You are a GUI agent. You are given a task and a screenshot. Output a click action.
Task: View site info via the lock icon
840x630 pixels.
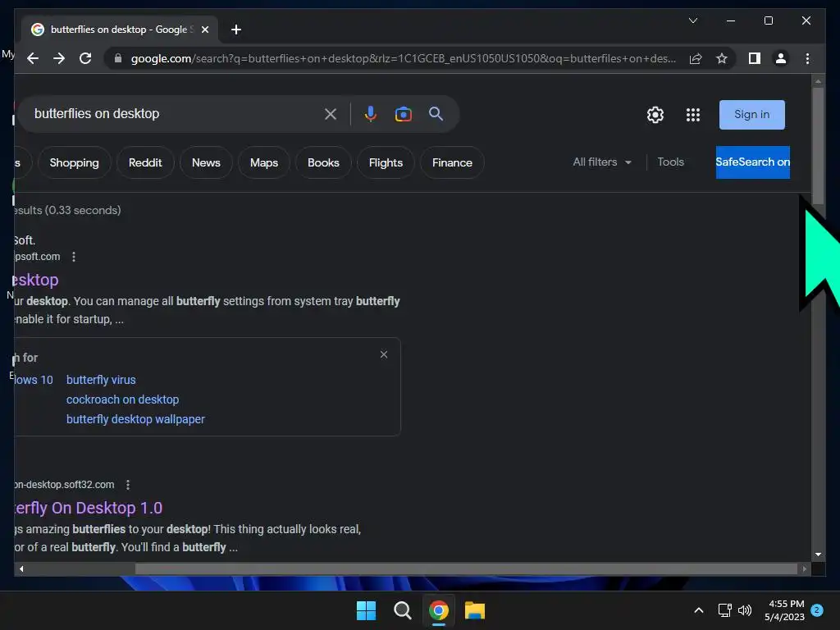[118, 58]
